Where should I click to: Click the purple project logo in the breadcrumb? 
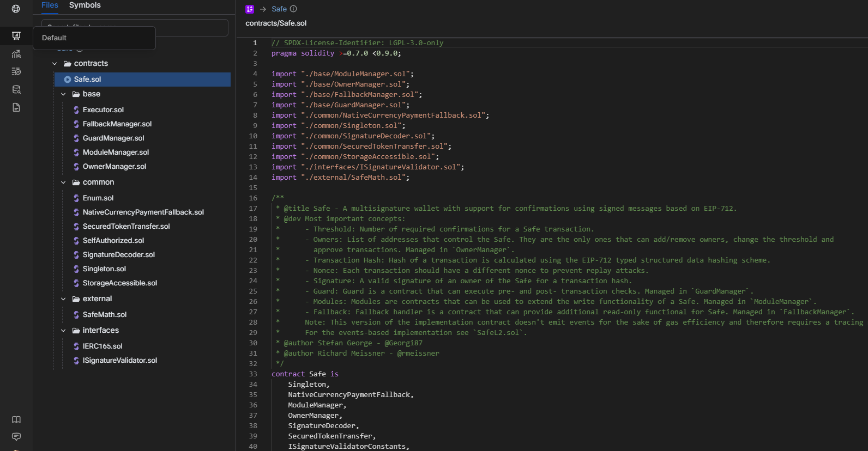point(250,9)
